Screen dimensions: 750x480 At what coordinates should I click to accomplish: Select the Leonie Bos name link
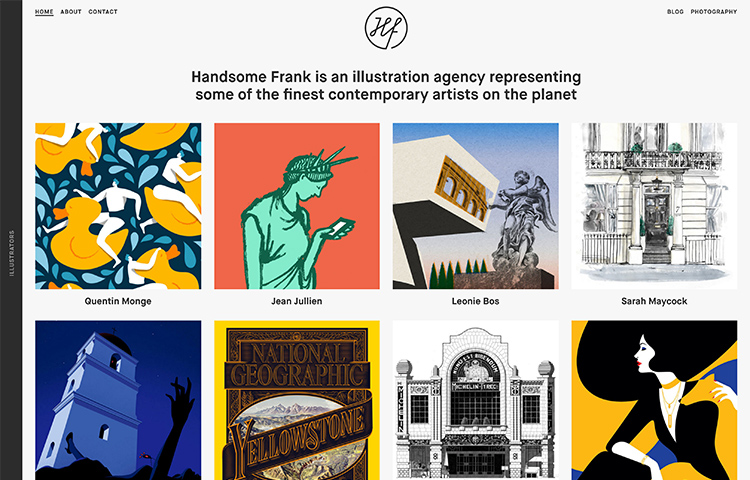tap(475, 301)
